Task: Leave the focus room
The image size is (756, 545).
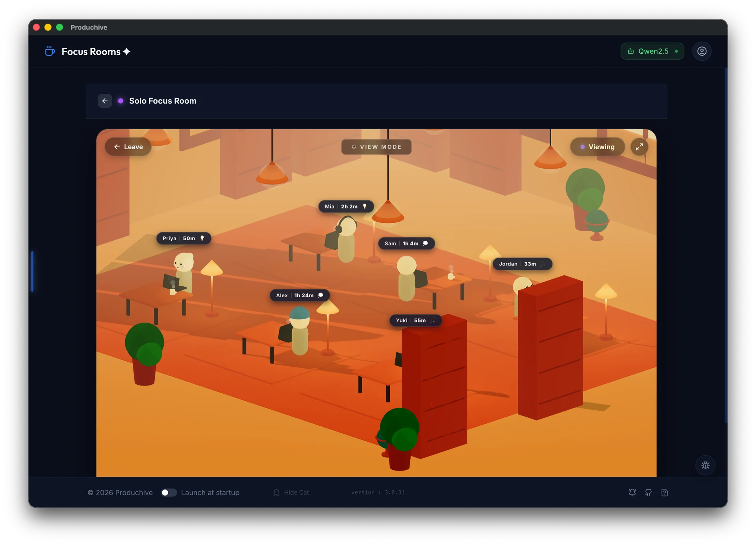Action: point(128,147)
